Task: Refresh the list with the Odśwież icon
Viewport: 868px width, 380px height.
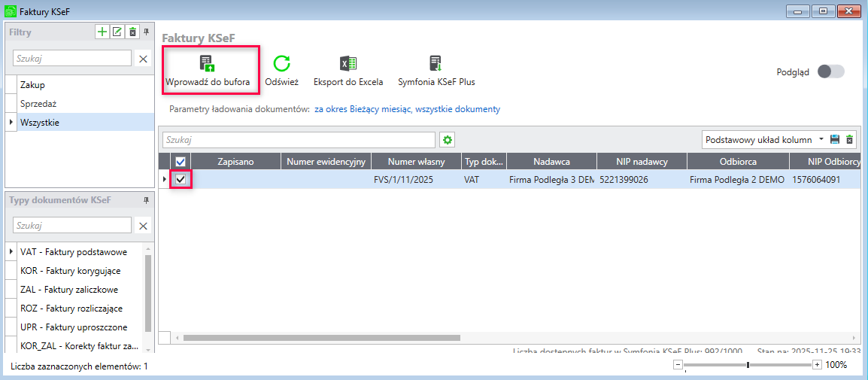Action: [x=281, y=63]
